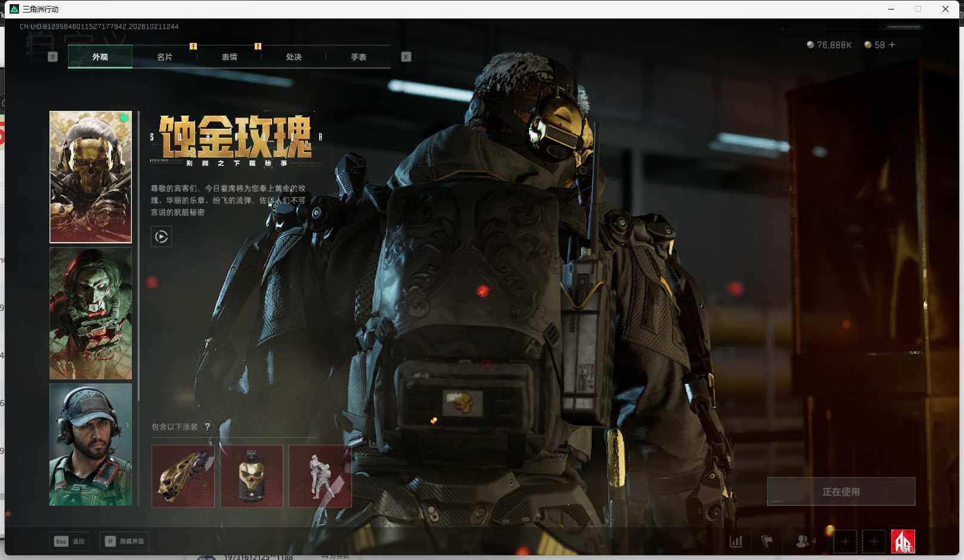Open the 手表 tab
The height and width of the screenshot is (560, 964).
point(359,57)
